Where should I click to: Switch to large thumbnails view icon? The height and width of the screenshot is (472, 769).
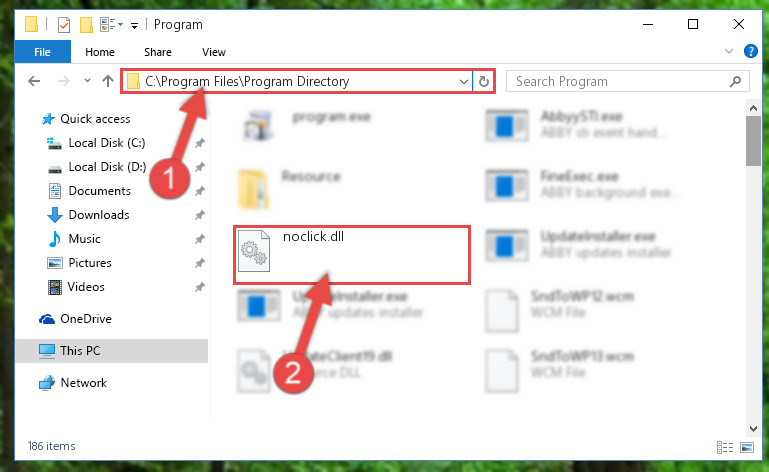pos(747,447)
